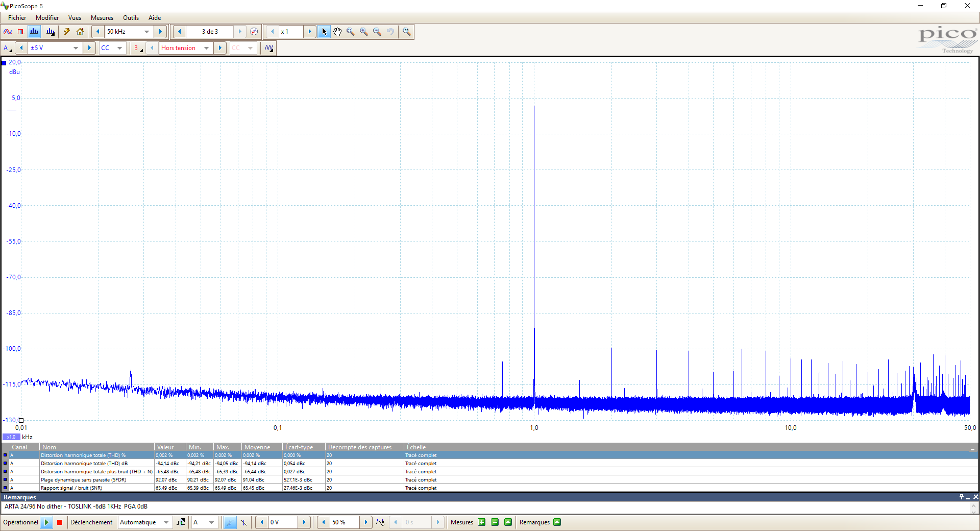
Task: Open channel B options button
Action: [x=138, y=48]
